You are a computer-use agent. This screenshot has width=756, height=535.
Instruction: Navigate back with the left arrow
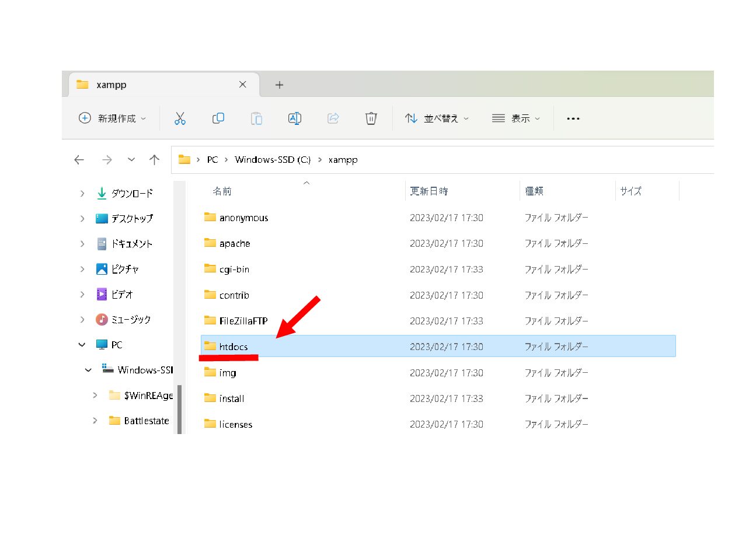click(79, 160)
